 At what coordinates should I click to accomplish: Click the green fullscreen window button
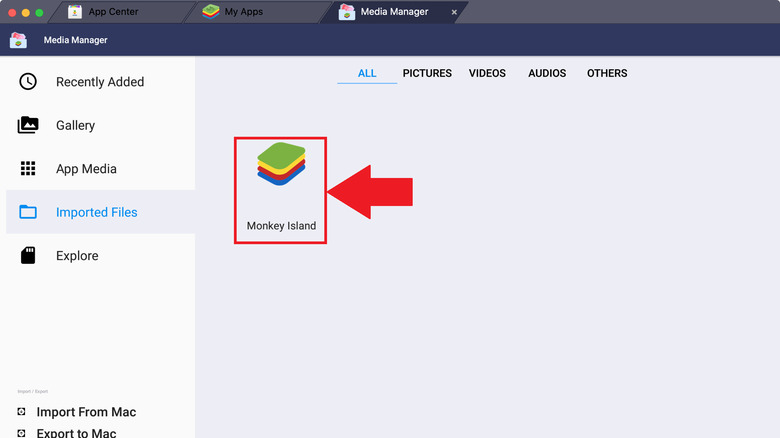39,12
